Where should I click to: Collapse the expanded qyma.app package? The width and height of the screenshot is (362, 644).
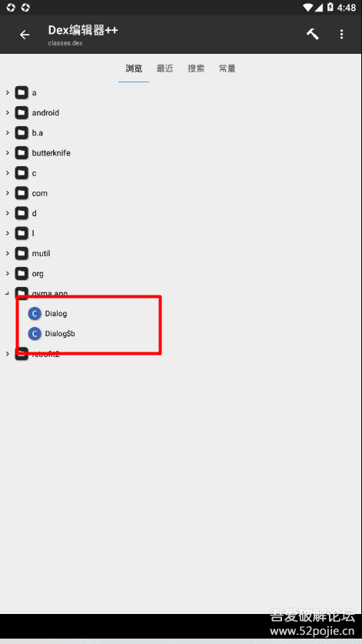pyautogui.click(x=7, y=293)
